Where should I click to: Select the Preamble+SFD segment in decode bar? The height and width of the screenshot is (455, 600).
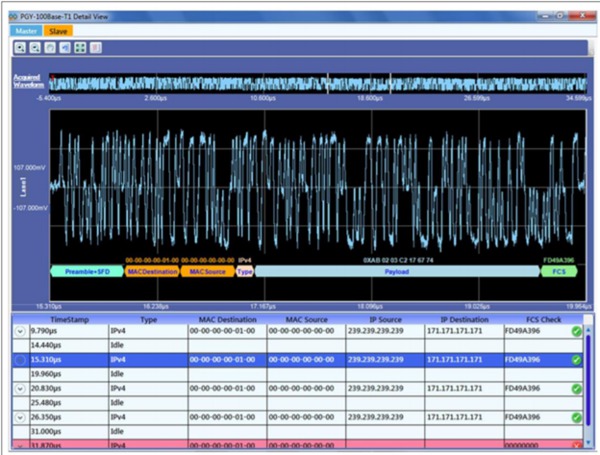pos(87,272)
